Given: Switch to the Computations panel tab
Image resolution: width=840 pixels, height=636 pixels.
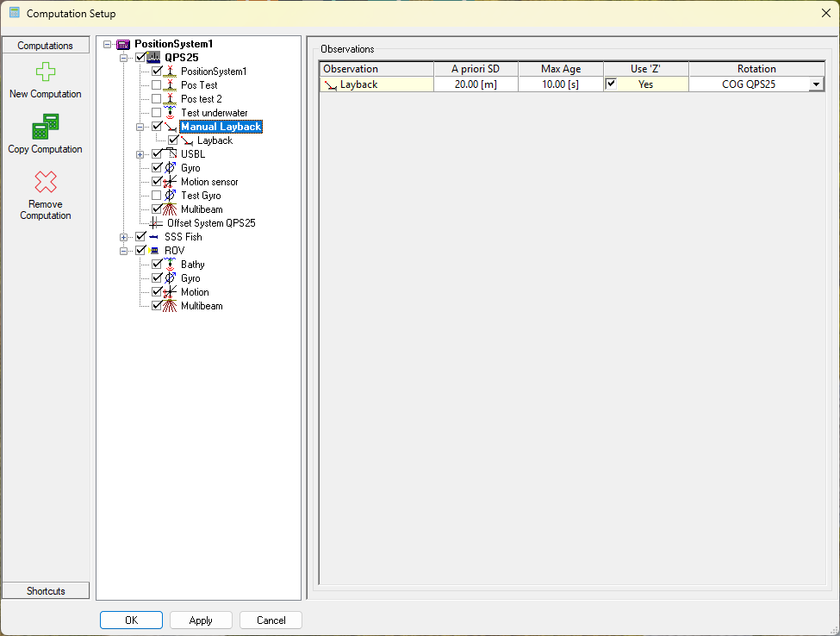Looking at the screenshot, I should [x=46, y=46].
